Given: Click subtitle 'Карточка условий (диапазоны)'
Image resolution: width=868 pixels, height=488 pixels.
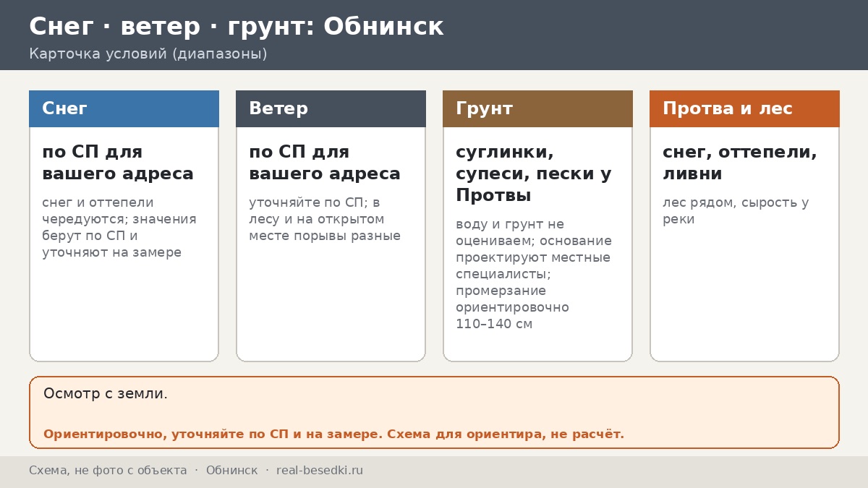Looking at the screenshot, I should click(148, 54).
